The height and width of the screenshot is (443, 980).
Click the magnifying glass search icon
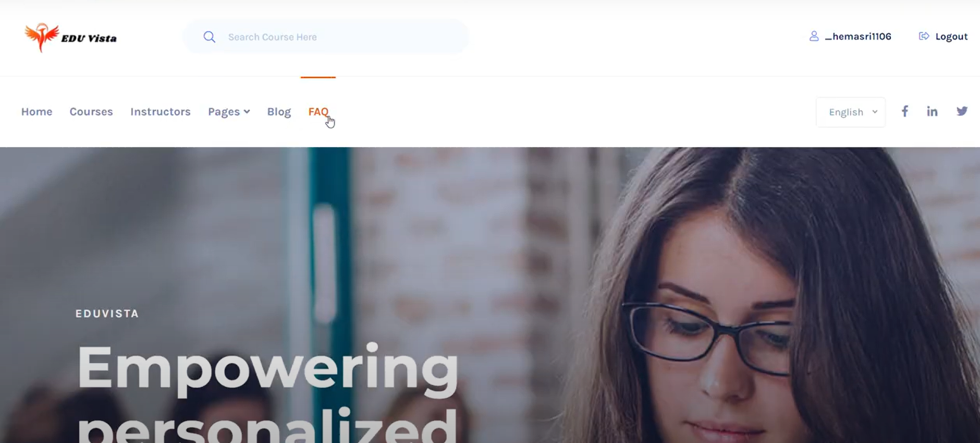pos(210,37)
